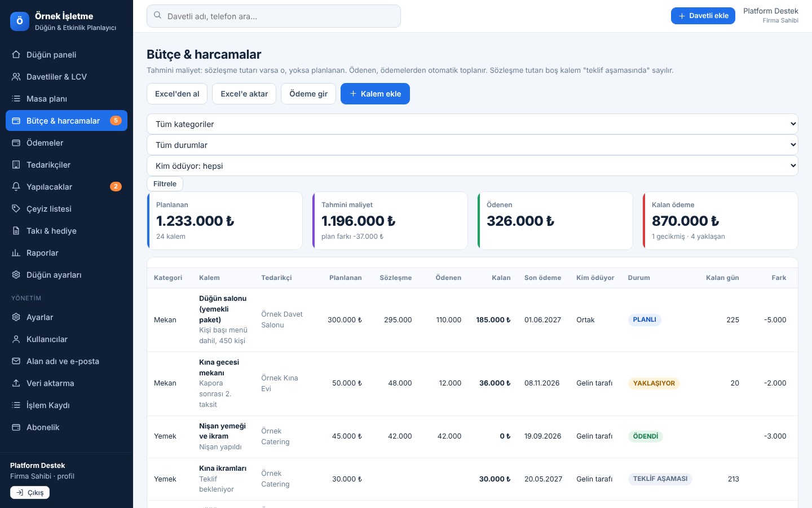This screenshot has height=508, width=812.
Task: Click the Çeyiz listesi tag icon
Action: tap(16, 209)
